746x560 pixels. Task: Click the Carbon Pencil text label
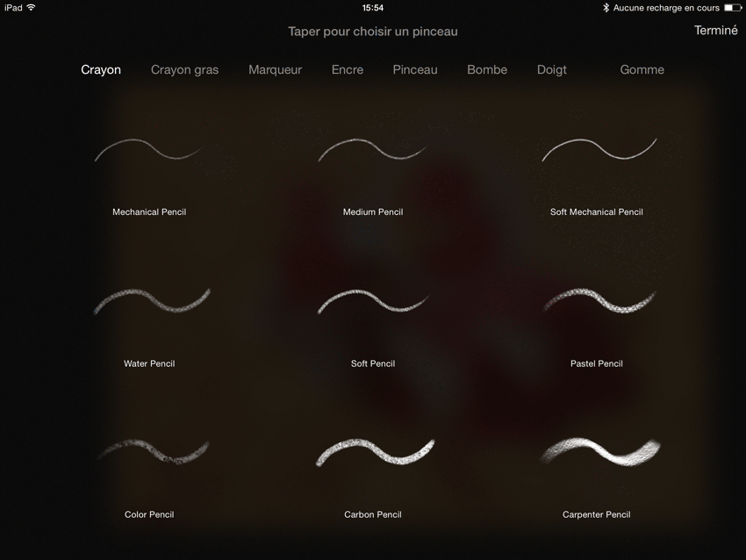373,514
